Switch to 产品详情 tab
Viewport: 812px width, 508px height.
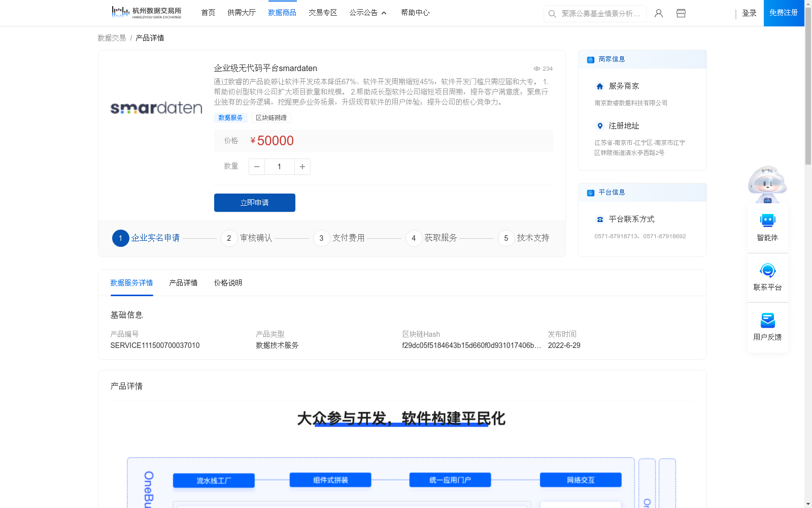pos(183,283)
